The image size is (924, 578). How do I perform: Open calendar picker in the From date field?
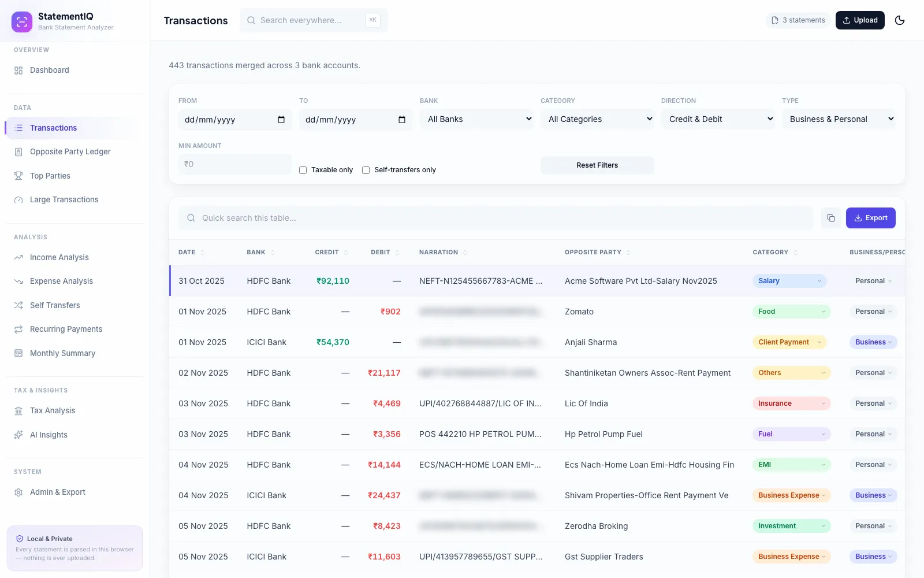281,120
